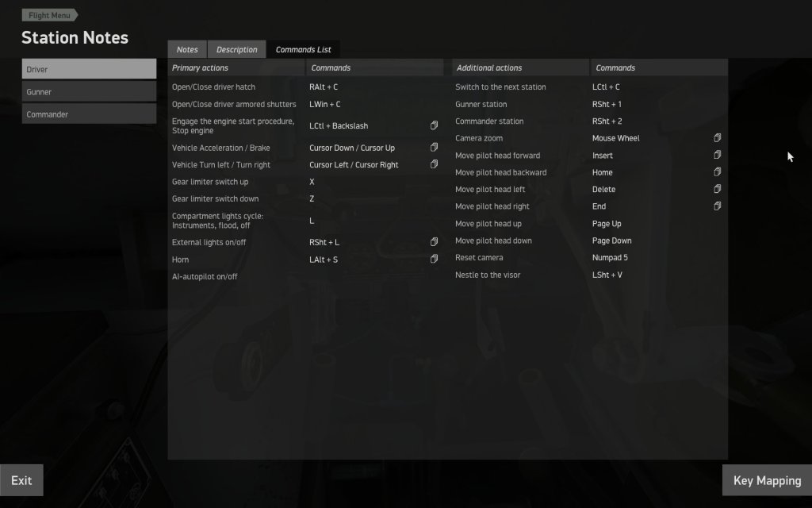Click icon in Move pilot head backward row
This screenshot has height=508, width=812.
[717, 172]
